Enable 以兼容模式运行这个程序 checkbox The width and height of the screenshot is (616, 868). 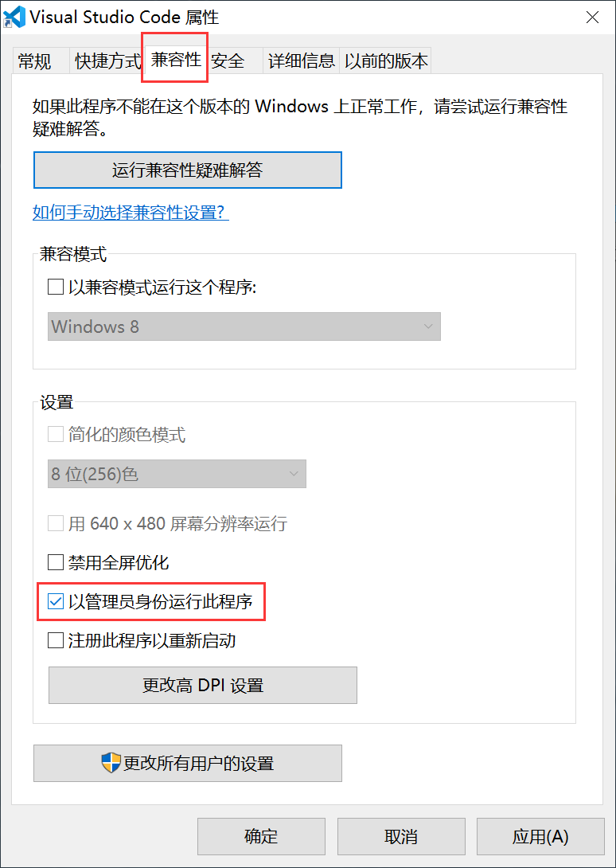pos(56,287)
